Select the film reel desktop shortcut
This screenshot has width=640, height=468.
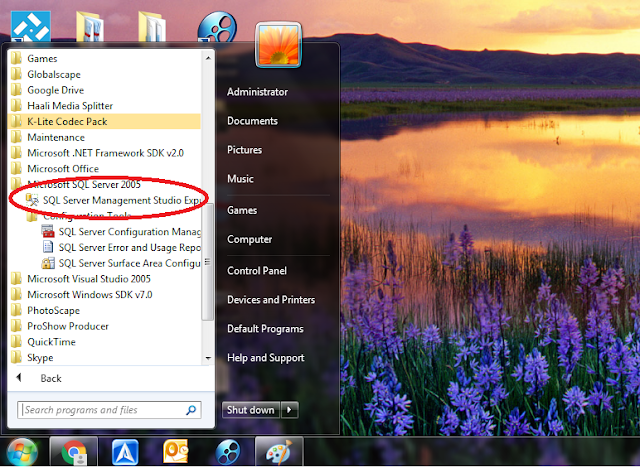click(217, 26)
